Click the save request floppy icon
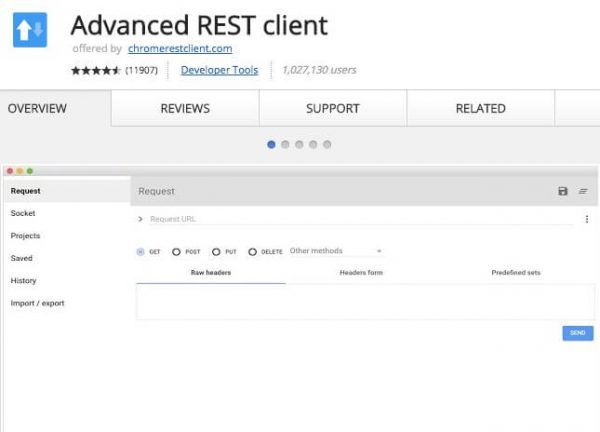Screen dimensions: 600x432 (562, 191)
